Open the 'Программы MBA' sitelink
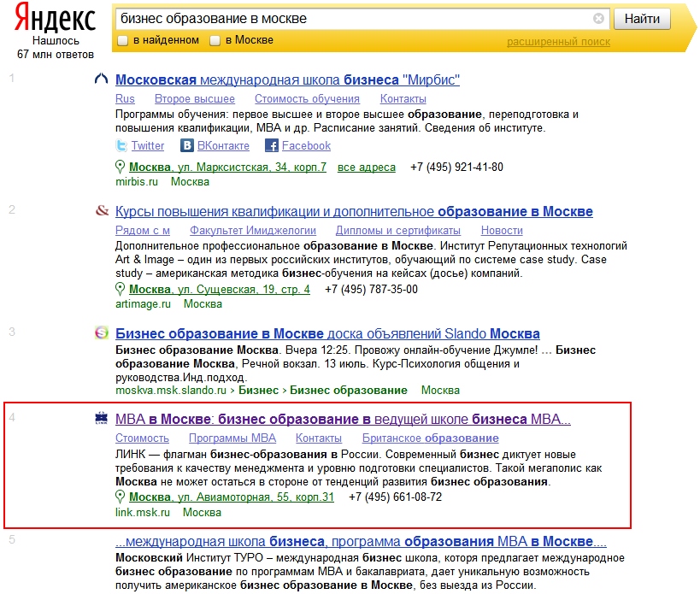 pyautogui.click(x=232, y=438)
